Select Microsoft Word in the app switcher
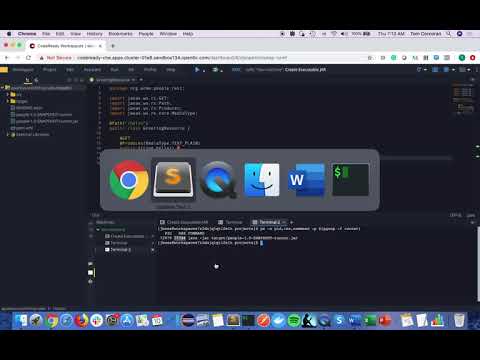480x360 pixels. [306, 180]
